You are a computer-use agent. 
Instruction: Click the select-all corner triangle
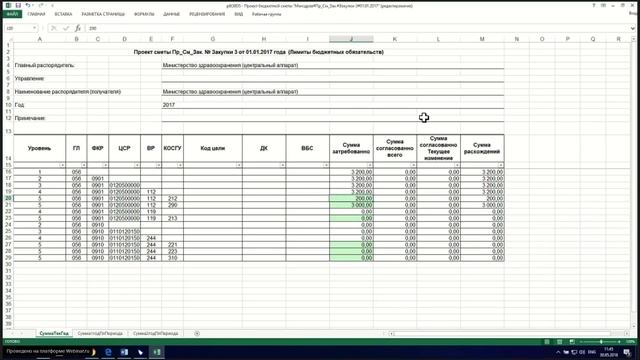pos(10,39)
